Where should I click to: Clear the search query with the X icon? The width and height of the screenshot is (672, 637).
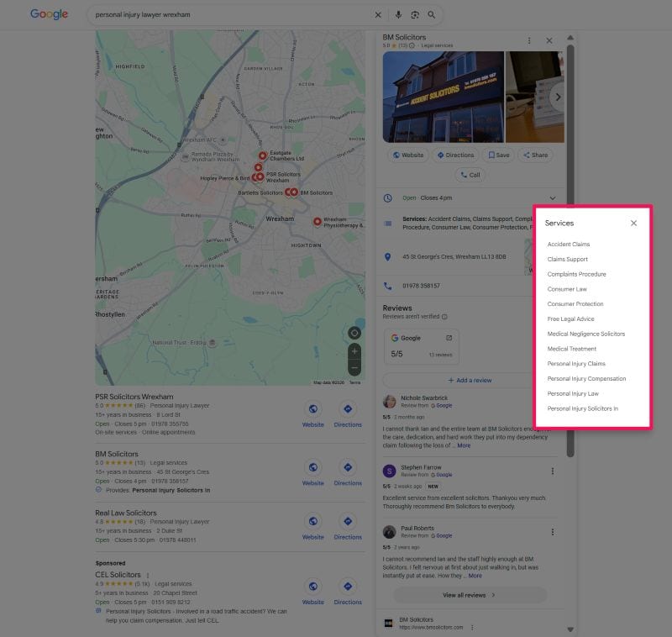click(x=378, y=15)
